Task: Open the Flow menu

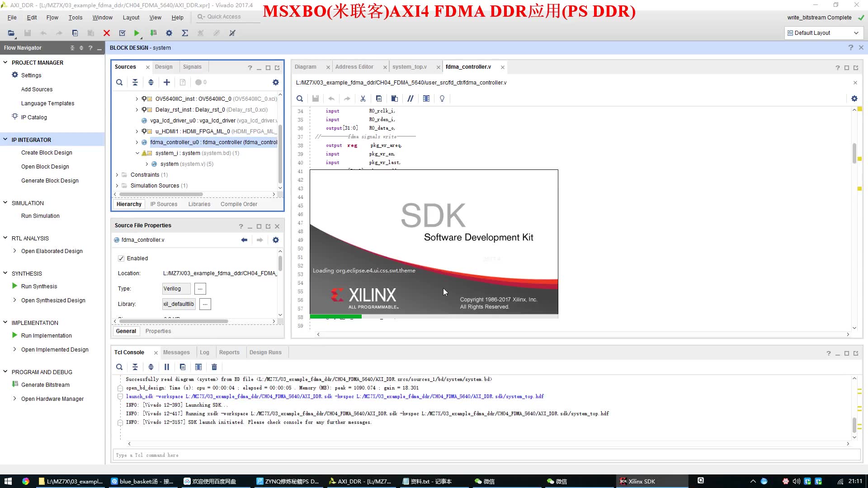Action: 52,17
